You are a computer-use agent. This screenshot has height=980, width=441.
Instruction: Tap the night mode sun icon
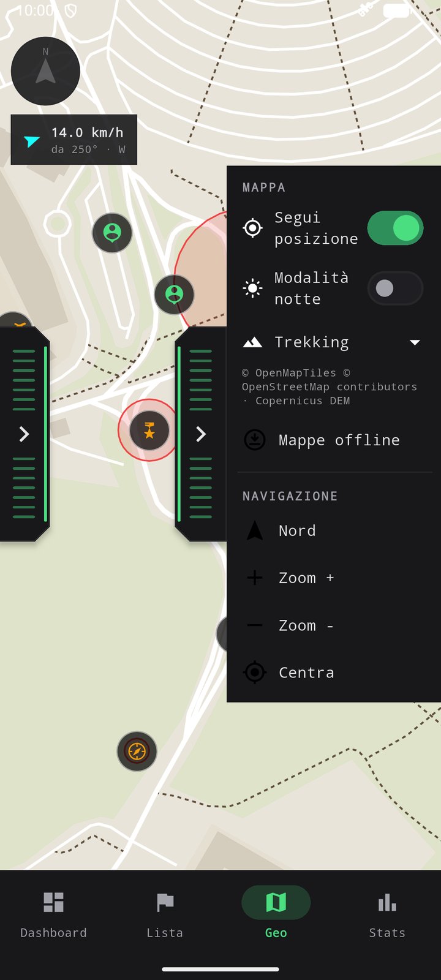[x=252, y=288]
